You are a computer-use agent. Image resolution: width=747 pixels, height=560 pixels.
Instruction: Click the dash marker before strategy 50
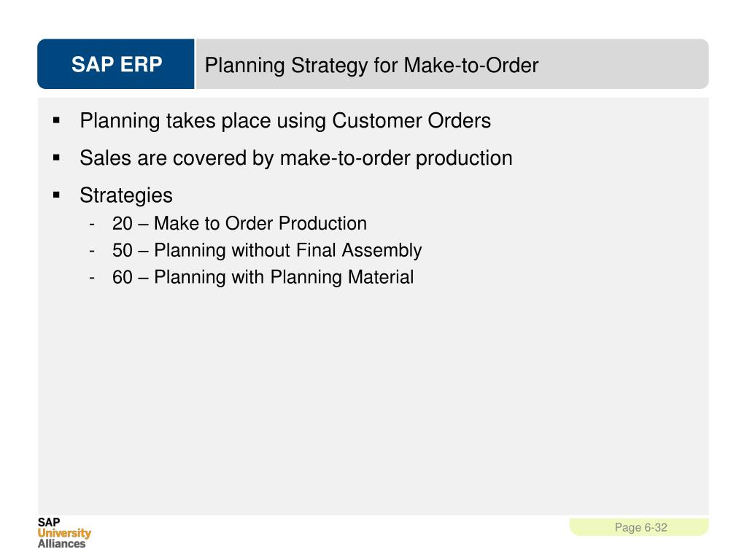tap(92, 251)
